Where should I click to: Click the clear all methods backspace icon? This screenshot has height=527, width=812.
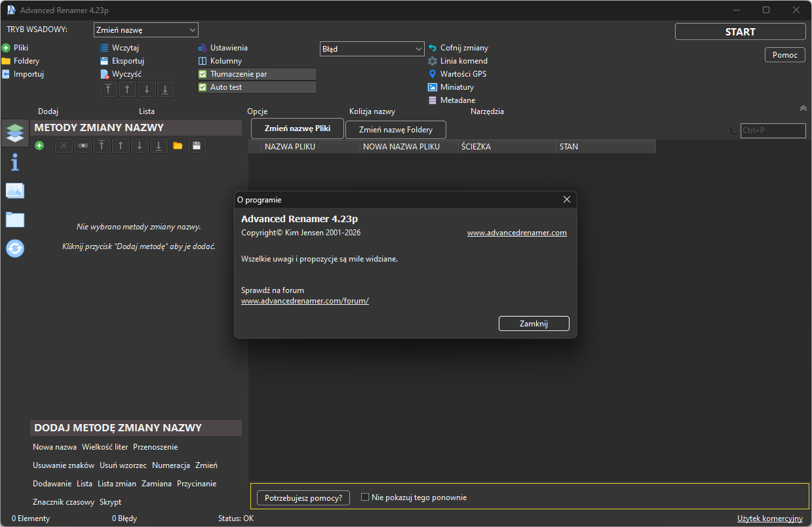click(x=83, y=146)
